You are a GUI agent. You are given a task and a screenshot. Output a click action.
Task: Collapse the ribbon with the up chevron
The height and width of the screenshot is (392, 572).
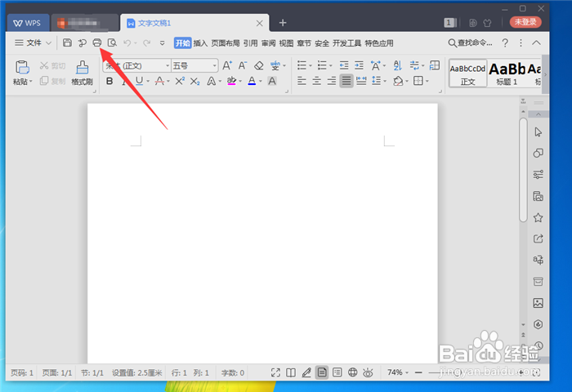(x=536, y=42)
